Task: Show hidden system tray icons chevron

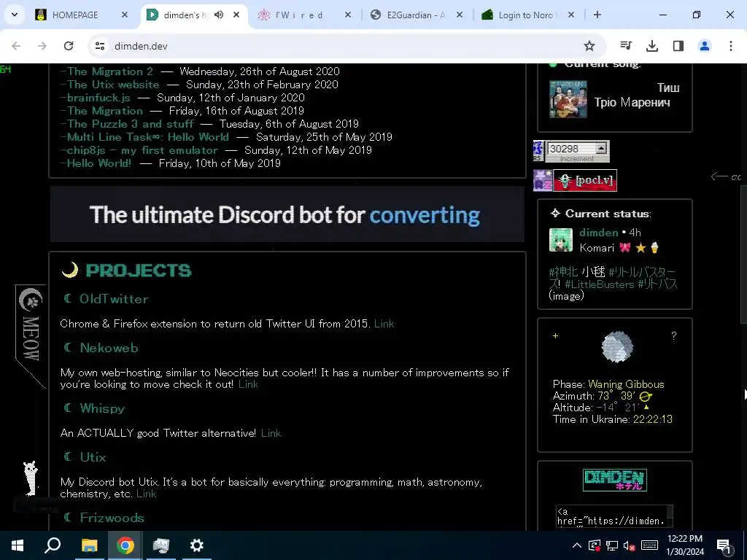Action: click(576, 545)
